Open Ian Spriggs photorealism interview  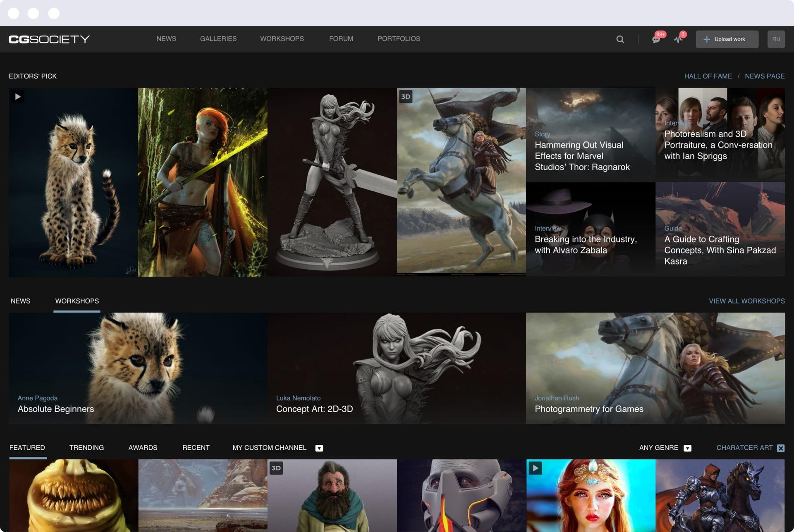pyautogui.click(x=720, y=135)
